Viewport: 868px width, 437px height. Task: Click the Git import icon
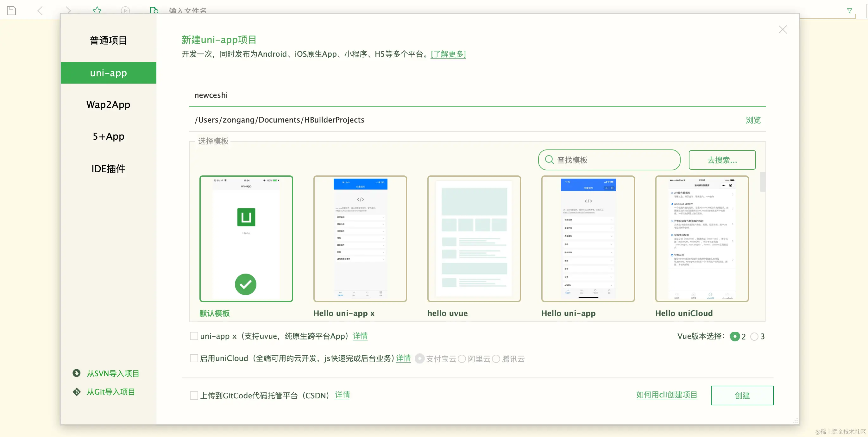[77, 391]
